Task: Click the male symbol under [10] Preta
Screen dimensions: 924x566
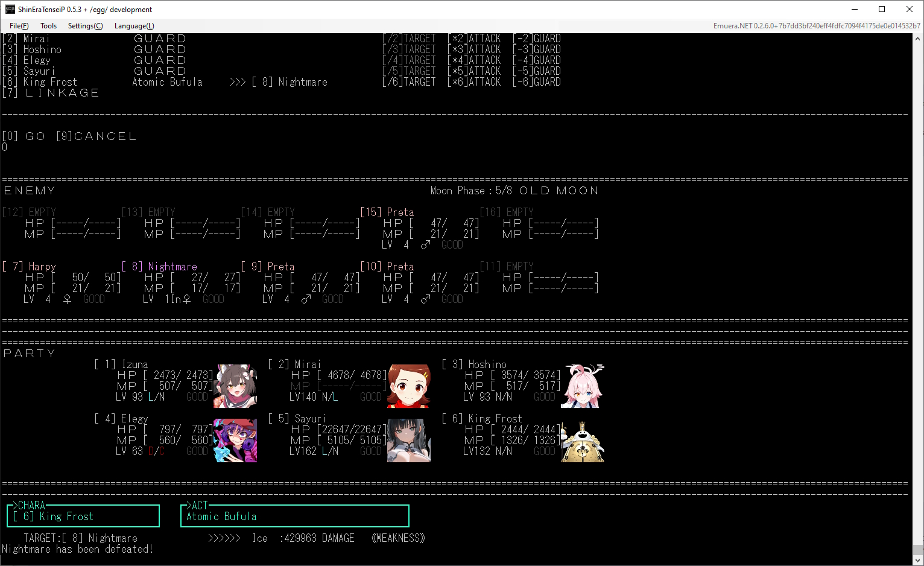Action: pos(426,299)
